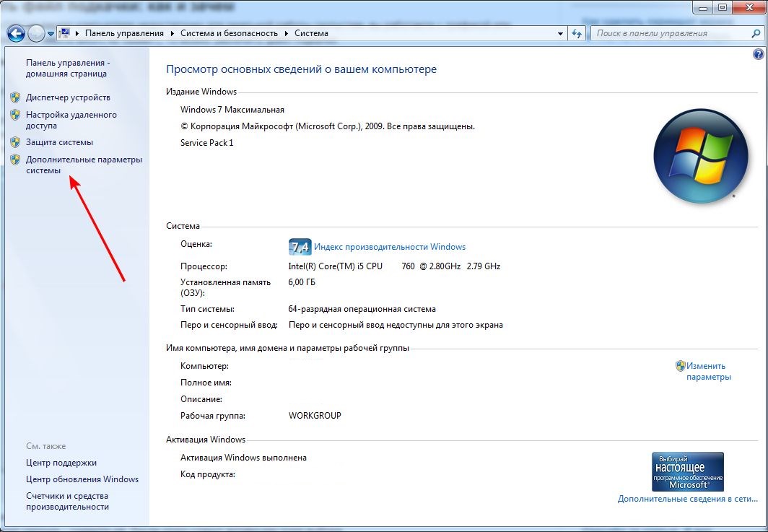Image resolution: width=768 pixels, height=532 pixels.
Task: Click the 7,4 performance rating badge
Action: pos(300,247)
